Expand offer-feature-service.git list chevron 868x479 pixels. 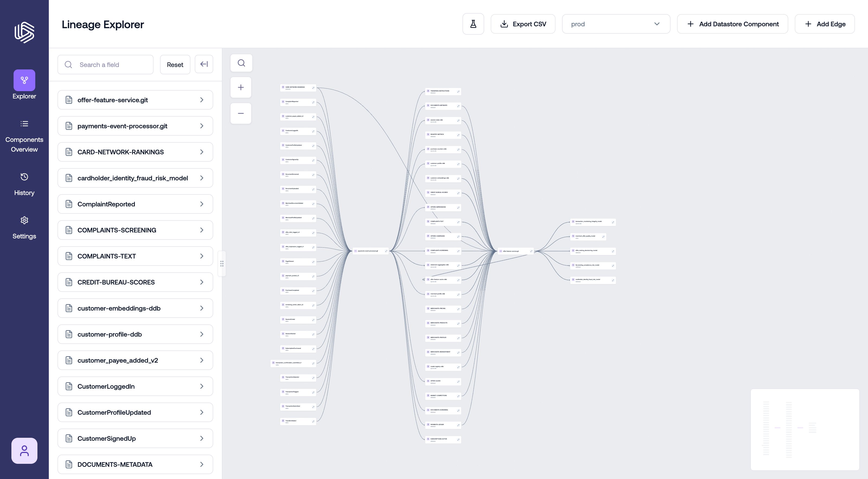(202, 100)
